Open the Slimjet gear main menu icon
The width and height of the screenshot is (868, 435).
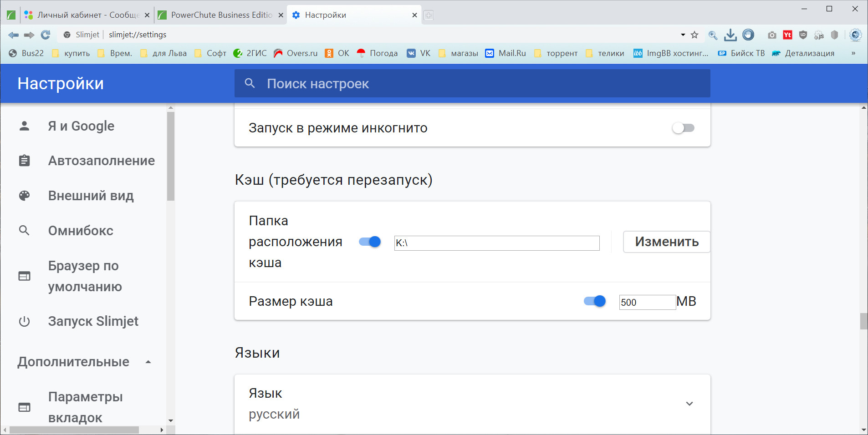coord(855,35)
